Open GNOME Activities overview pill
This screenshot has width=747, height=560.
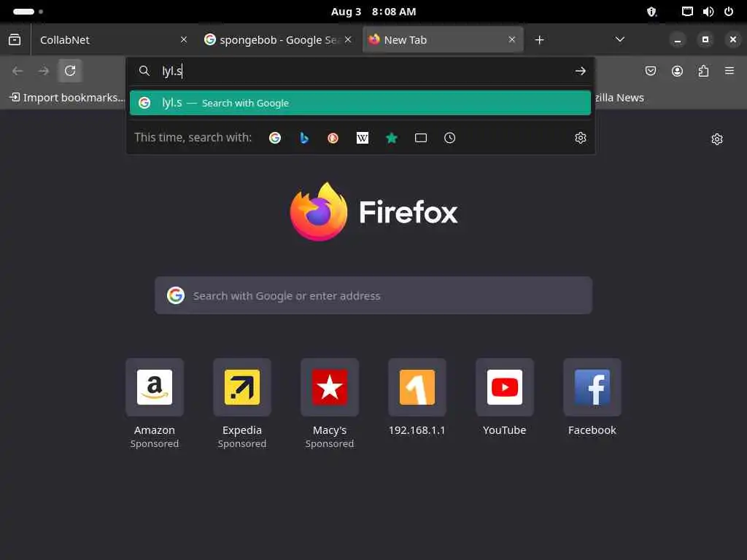click(28, 12)
